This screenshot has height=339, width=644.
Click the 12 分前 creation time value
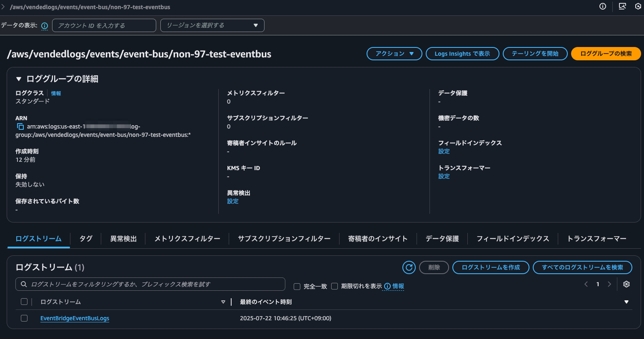tap(25, 160)
